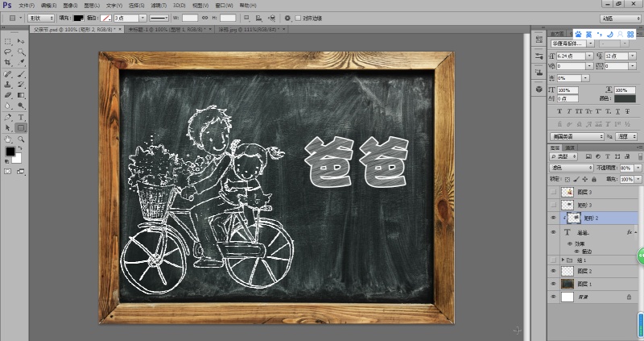Apply faux bold in Character panel
The image size is (644, 341).
(x=559, y=111)
